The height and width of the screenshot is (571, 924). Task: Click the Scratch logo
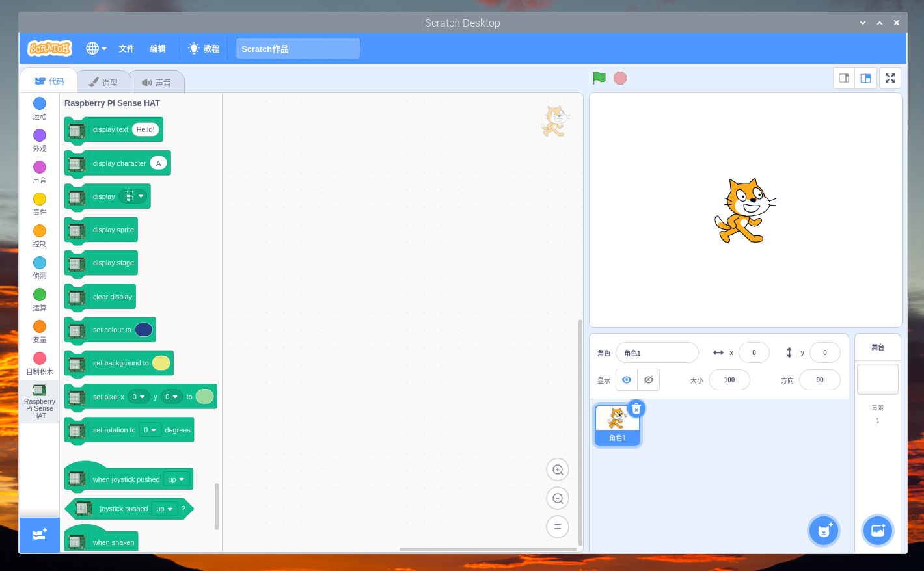click(x=50, y=48)
